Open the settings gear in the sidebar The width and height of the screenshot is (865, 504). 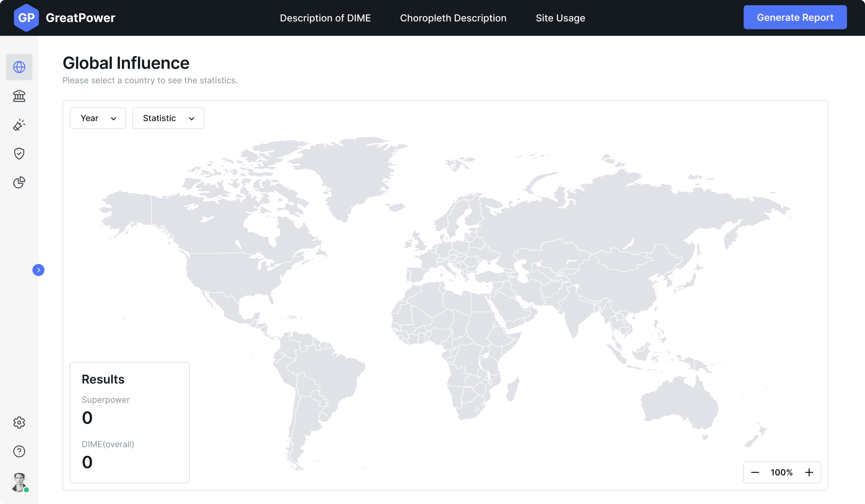pyautogui.click(x=19, y=422)
